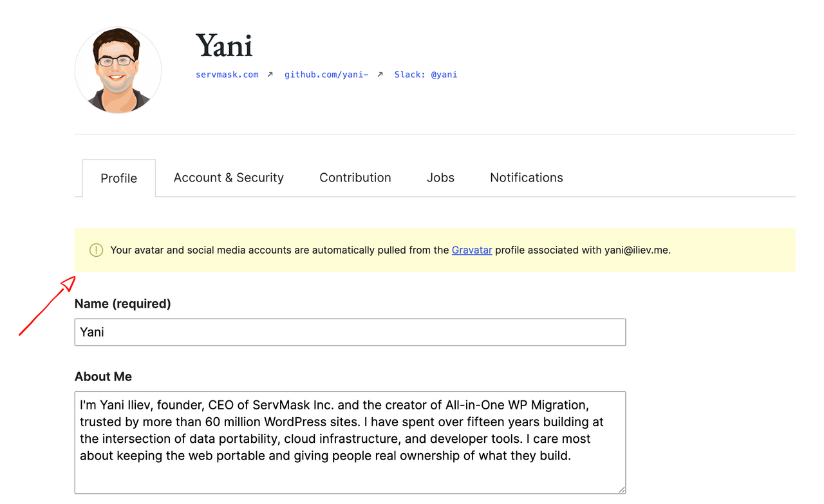Switch to the Profile tab
Viewport: 824px width, 504px height.
point(119,178)
